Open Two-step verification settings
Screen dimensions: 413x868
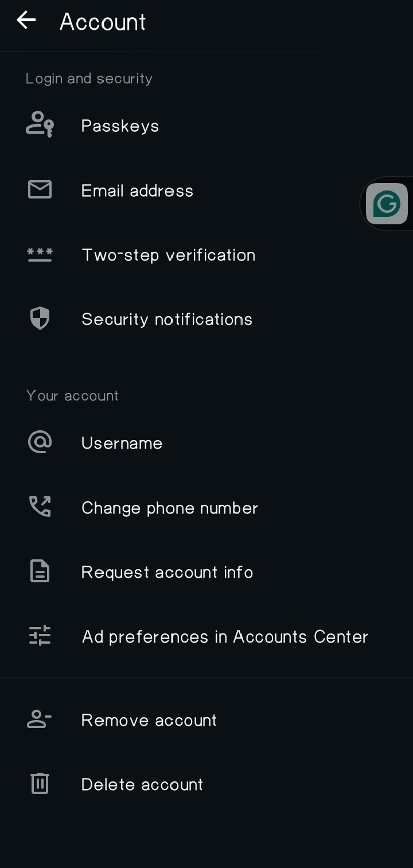[206, 255]
